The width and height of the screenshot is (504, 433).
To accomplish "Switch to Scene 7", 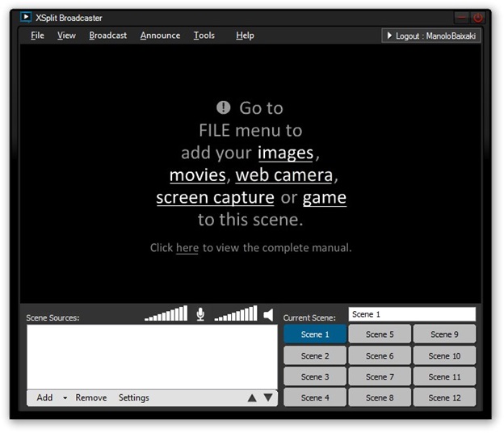I will click(380, 376).
